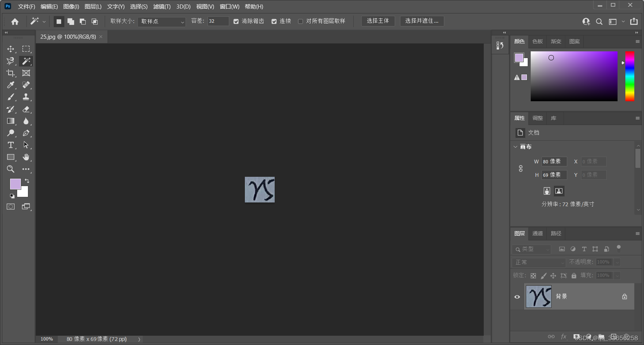Open the Share icon at top right
This screenshot has height=345, width=644.
[634, 21]
